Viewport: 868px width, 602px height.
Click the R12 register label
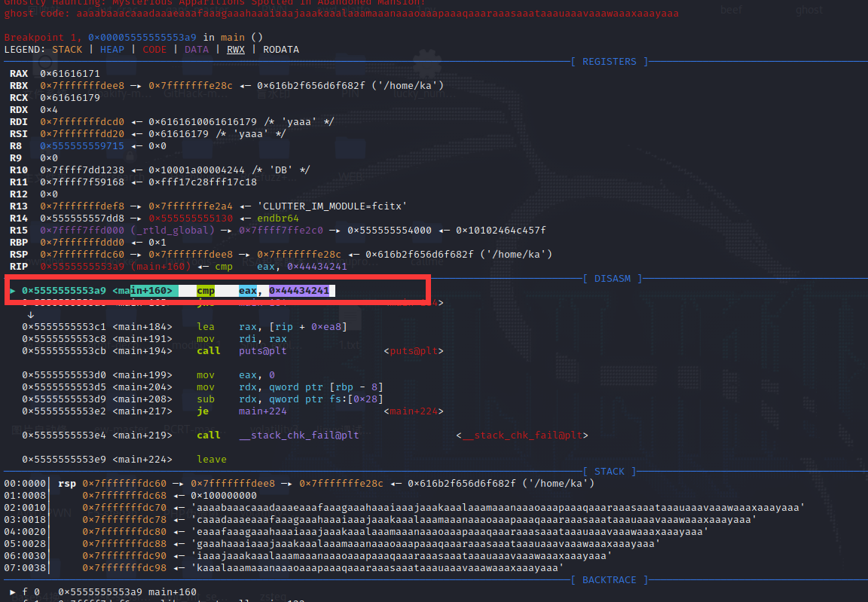[x=19, y=194]
